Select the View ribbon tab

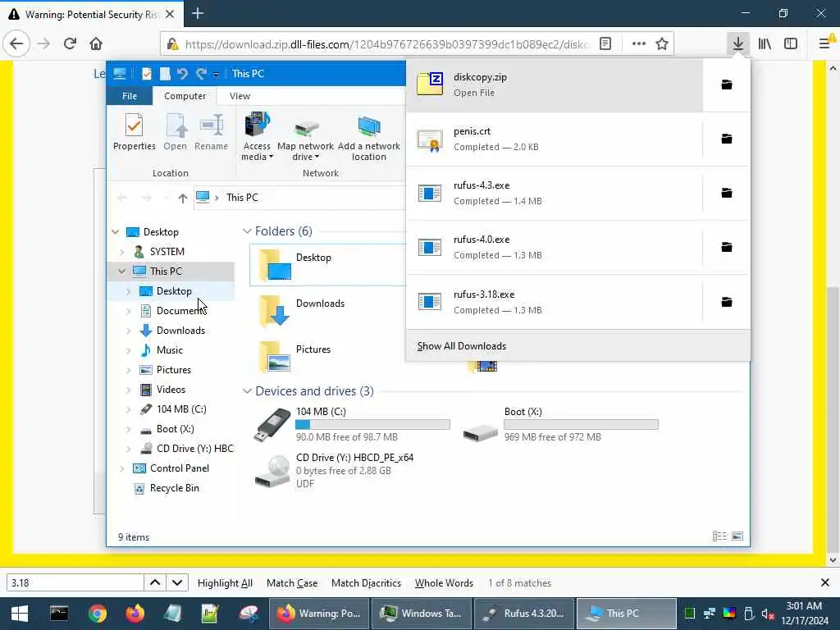(240, 96)
